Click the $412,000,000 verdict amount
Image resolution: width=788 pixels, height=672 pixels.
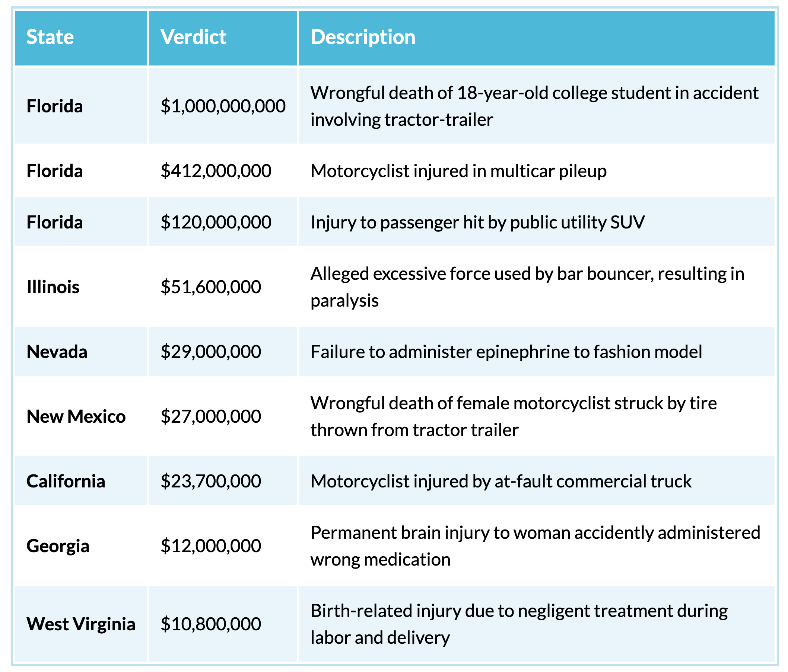(216, 171)
